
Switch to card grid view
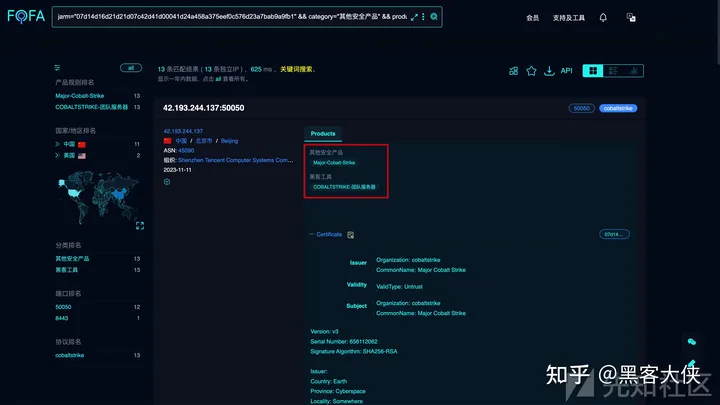point(593,71)
